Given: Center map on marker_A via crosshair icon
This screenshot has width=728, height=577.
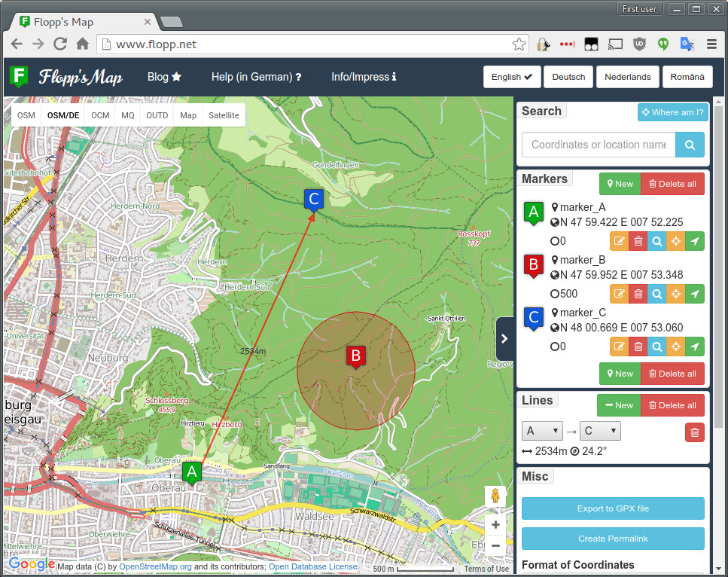Looking at the screenshot, I should point(675,241).
